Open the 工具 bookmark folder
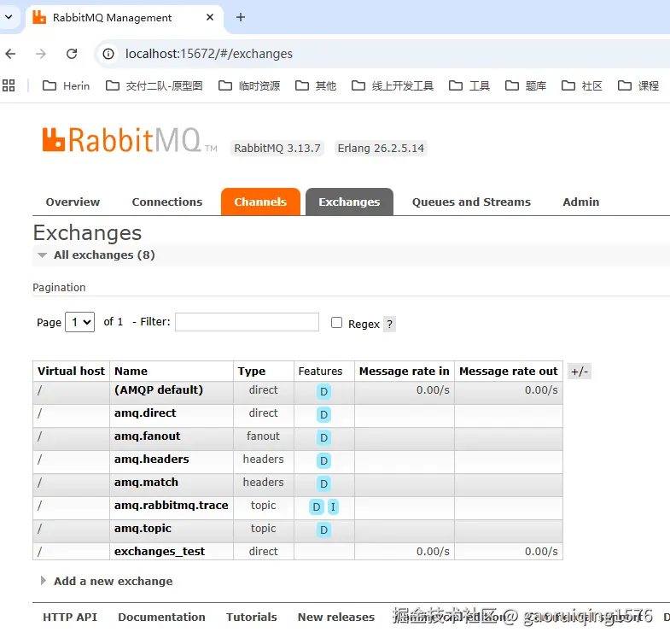The image size is (670, 644). 469,86
